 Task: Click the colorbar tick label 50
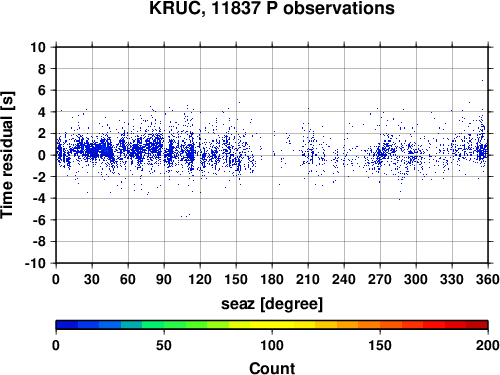(164, 346)
